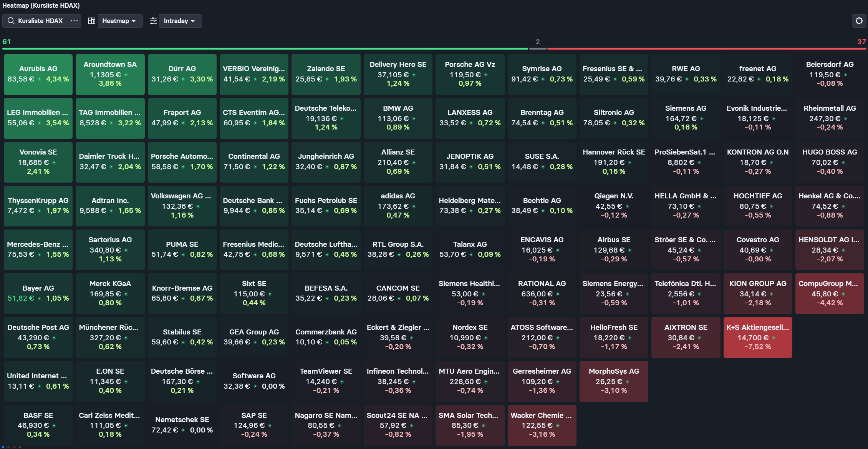
Task: Open the Rheinmetall AG tile
Action: coord(830,118)
